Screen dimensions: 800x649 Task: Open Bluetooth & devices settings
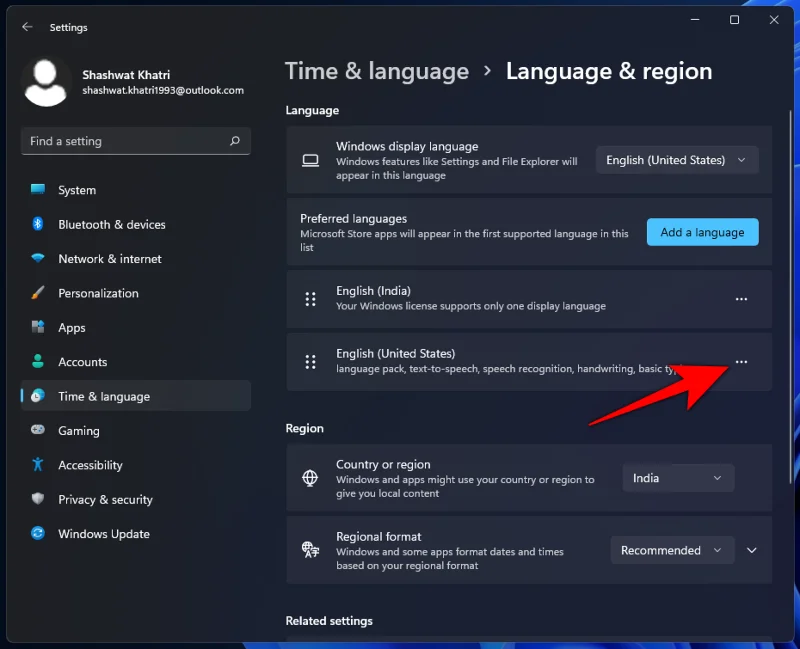(112, 224)
